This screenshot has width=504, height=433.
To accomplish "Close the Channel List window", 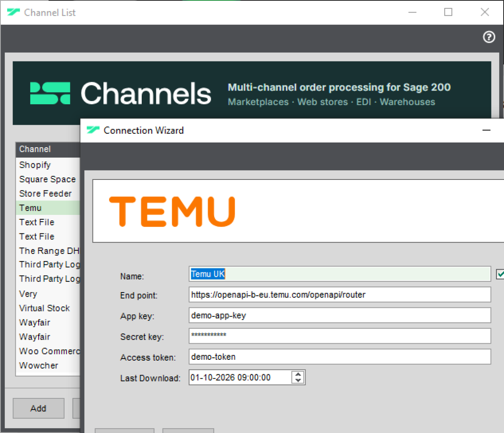I will pyautogui.click(x=485, y=12).
